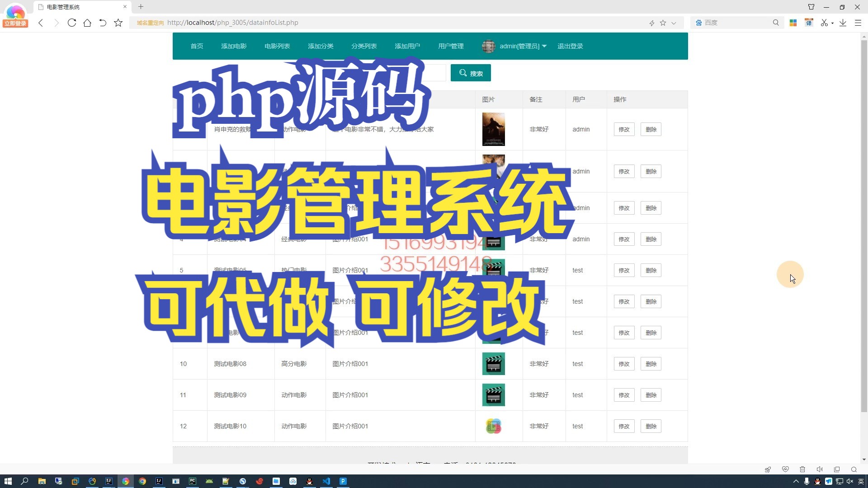Click 删除 for row number 5
The image size is (868, 488).
click(651, 270)
